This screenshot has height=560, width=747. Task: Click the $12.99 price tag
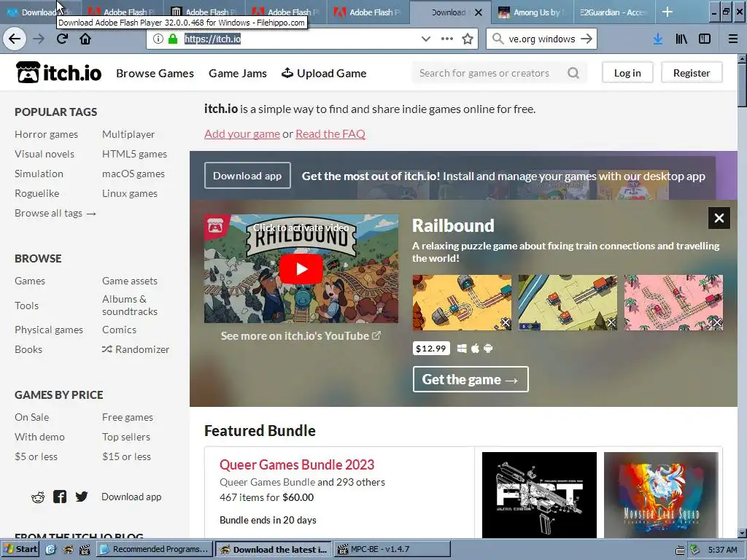[431, 349]
